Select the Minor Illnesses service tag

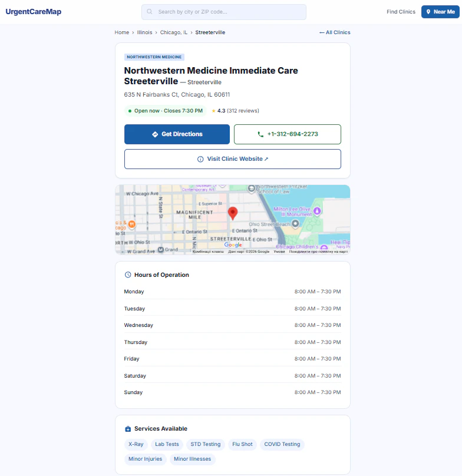pyautogui.click(x=192, y=459)
